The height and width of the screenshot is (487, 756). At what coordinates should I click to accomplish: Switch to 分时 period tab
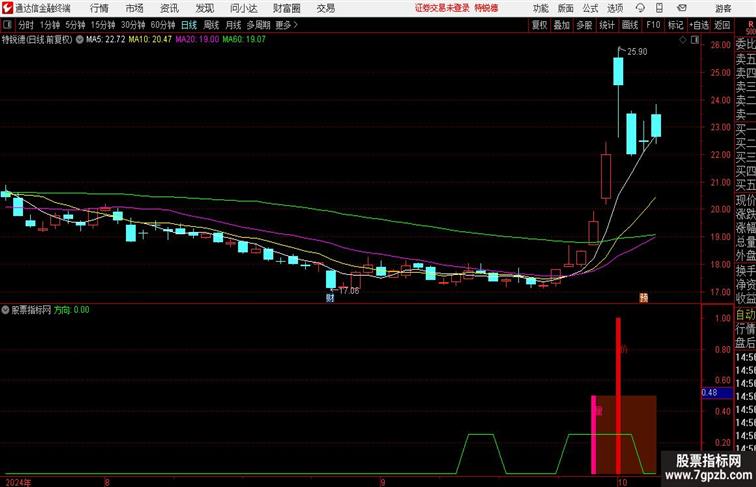click(26, 25)
